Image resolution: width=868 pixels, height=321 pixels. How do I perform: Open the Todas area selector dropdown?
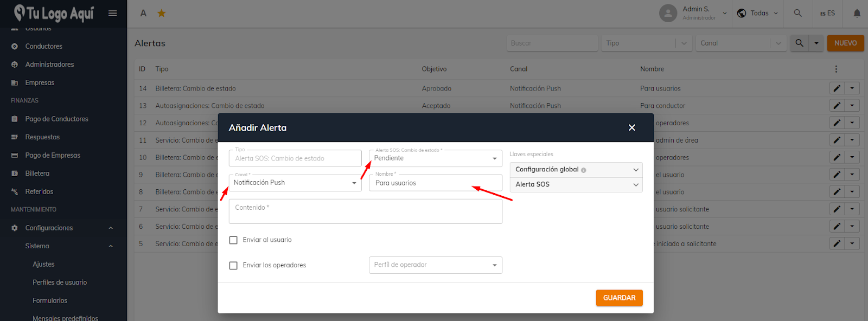pyautogui.click(x=758, y=13)
